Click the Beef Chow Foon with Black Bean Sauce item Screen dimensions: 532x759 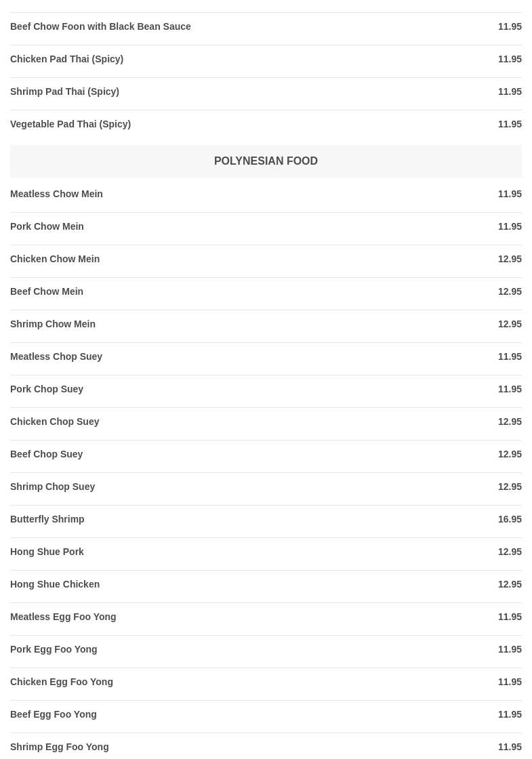tap(100, 26)
